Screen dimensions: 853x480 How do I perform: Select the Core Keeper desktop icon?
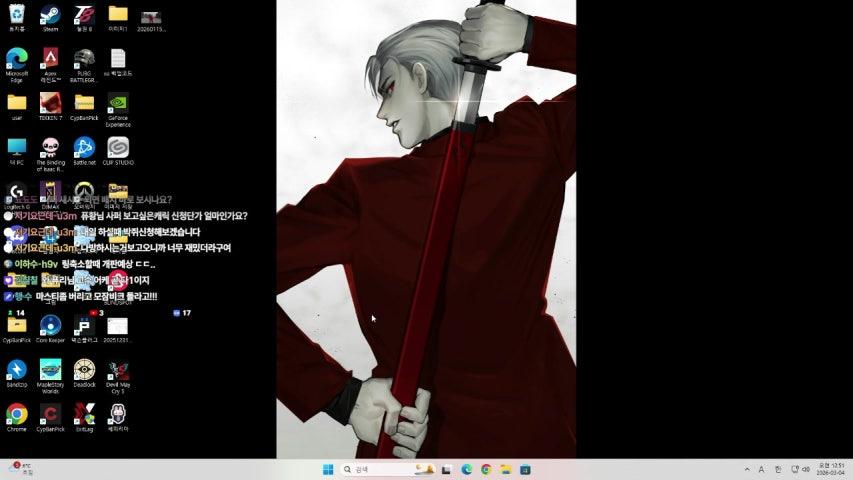point(50,325)
